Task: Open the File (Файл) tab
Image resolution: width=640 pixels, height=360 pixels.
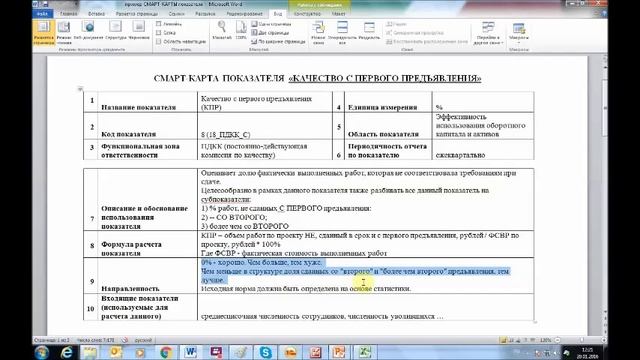Action: point(42,14)
